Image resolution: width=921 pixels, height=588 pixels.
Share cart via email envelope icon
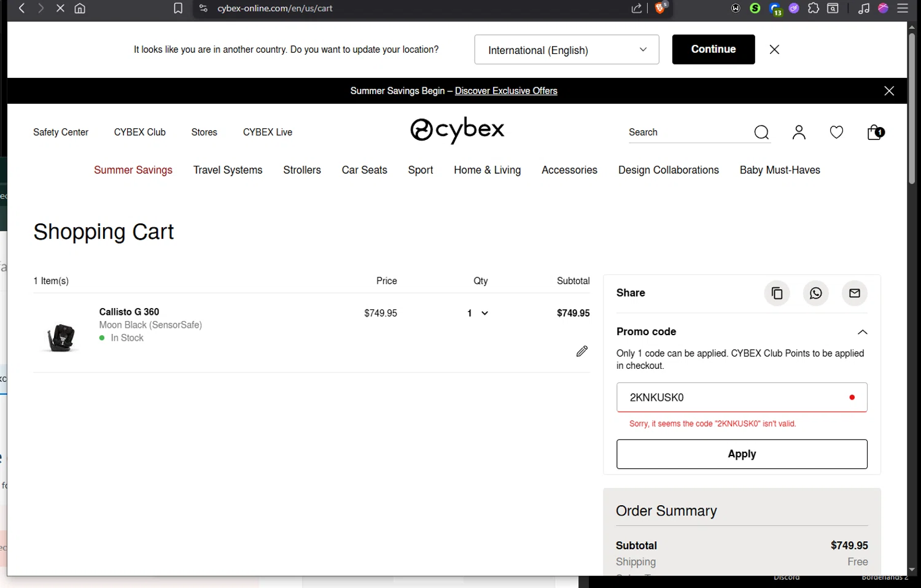[855, 293]
